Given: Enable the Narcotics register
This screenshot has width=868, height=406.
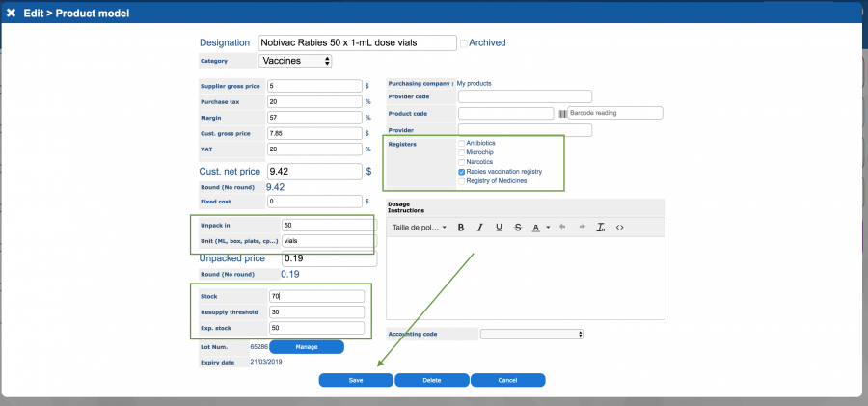Looking at the screenshot, I should point(462,162).
